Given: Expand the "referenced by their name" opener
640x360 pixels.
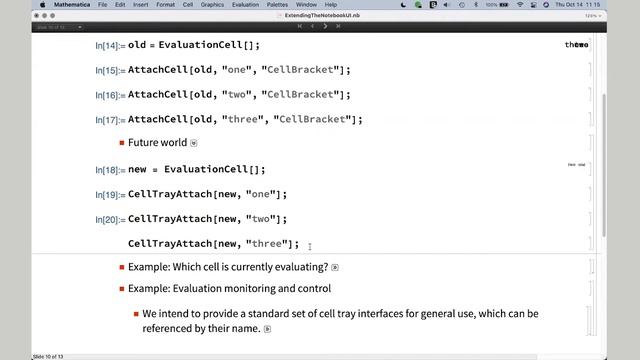Looking at the screenshot, I should (267, 329).
